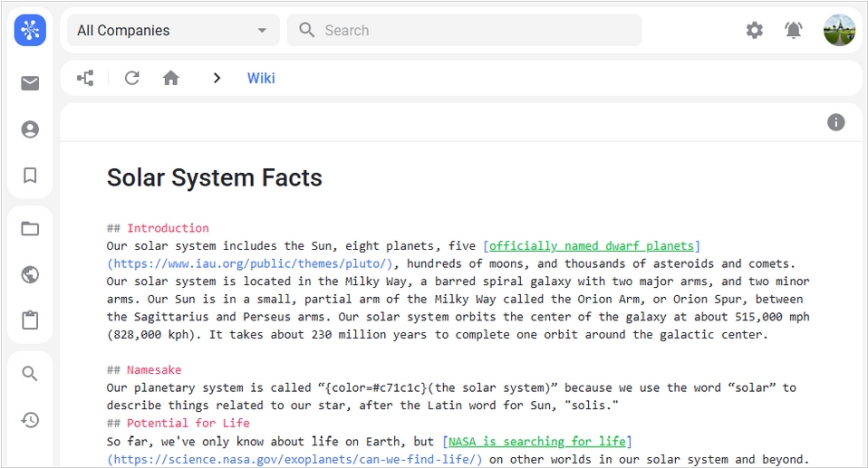This screenshot has height=468, width=868.
Task: Click the app logo icon in sidebar
Action: coord(30,30)
